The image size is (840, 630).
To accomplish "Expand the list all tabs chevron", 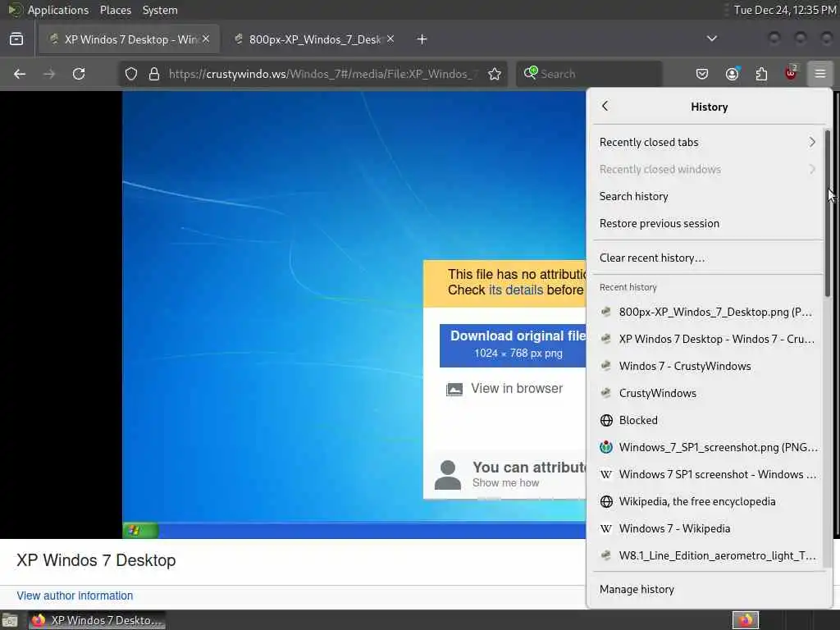I will pyautogui.click(x=711, y=39).
